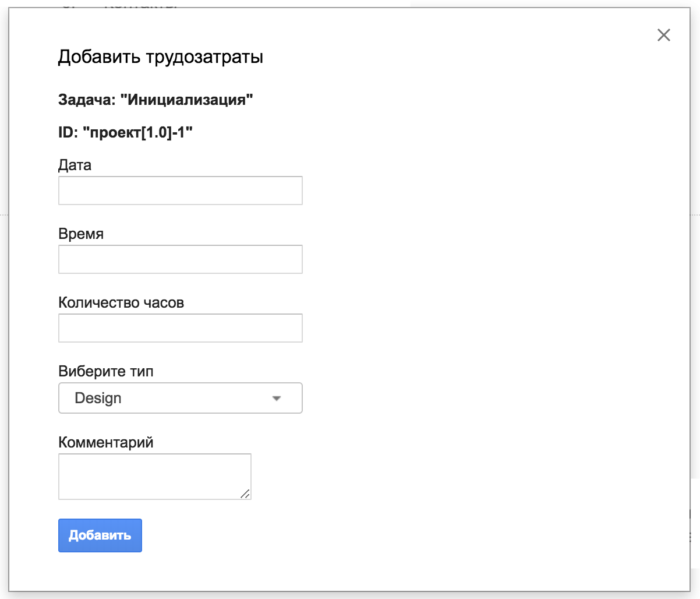Focus the Время input field
This screenshot has width=700, height=599.
180,259
